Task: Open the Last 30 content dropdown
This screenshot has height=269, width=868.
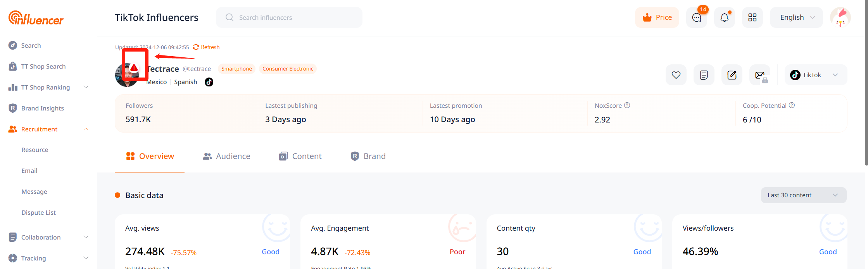Action: (803, 195)
